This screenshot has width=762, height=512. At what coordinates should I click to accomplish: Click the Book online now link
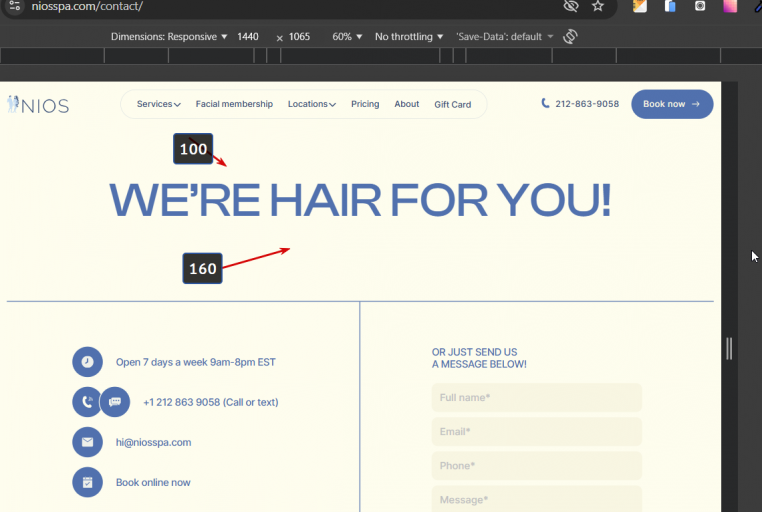(x=153, y=482)
